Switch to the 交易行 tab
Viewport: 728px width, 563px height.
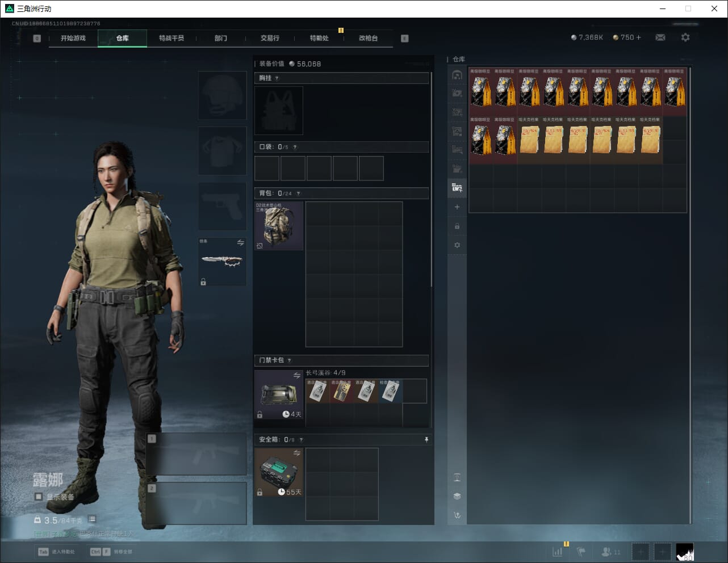(270, 38)
